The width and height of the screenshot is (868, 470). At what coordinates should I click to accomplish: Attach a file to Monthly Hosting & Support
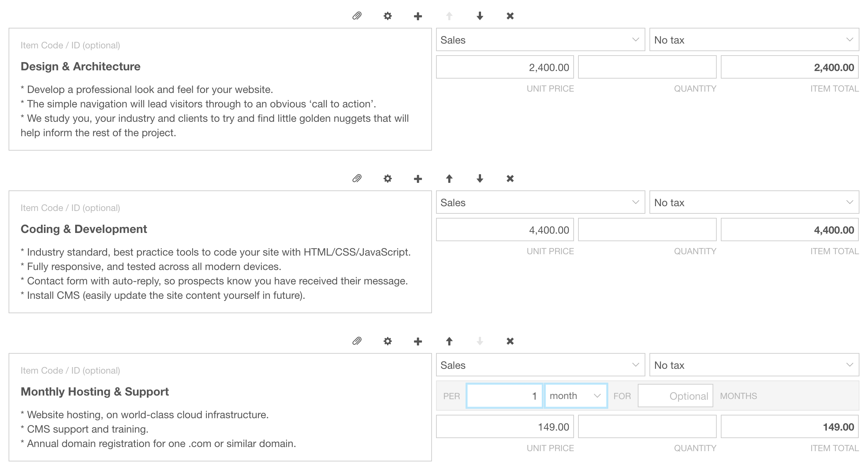click(x=357, y=341)
